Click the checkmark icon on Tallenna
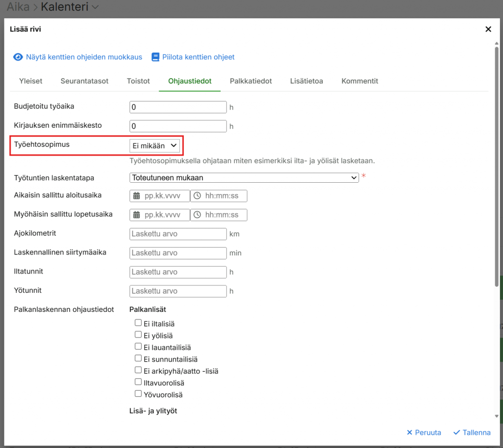The image size is (503, 448). tap(456, 433)
